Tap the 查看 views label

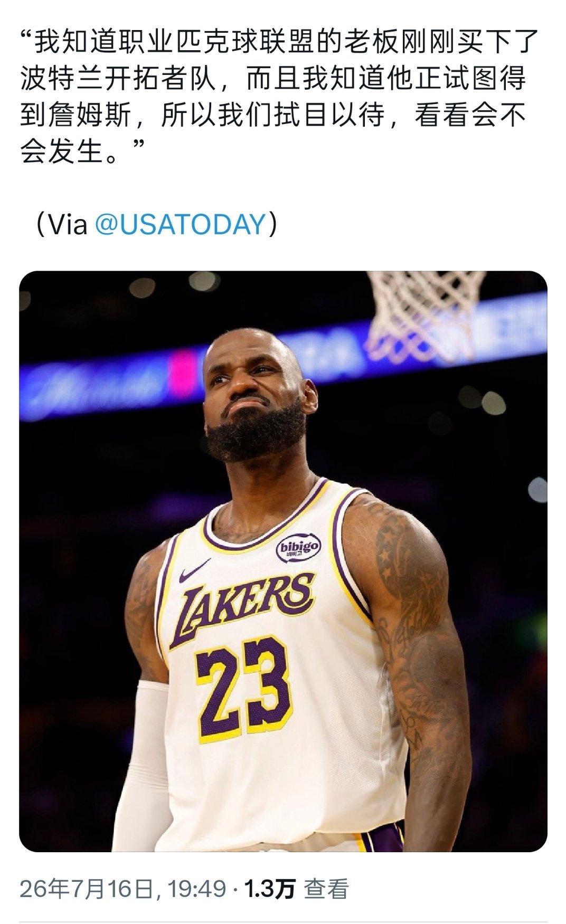click(326, 889)
